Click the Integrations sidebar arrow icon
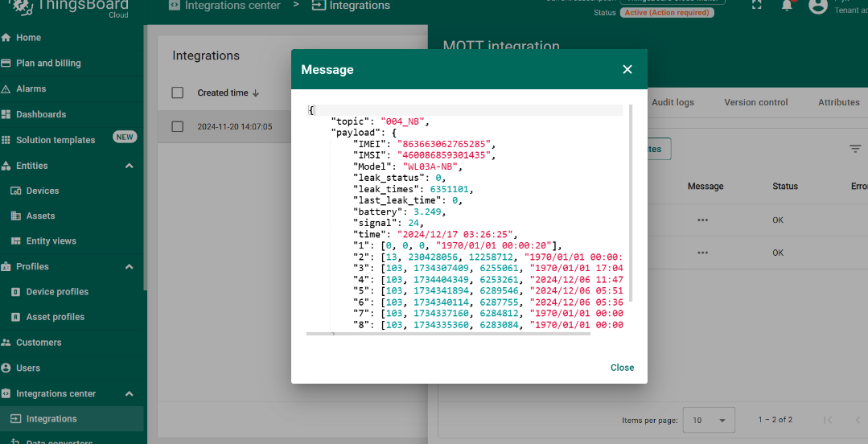This screenshot has width=868, height=444. (16, 418)
